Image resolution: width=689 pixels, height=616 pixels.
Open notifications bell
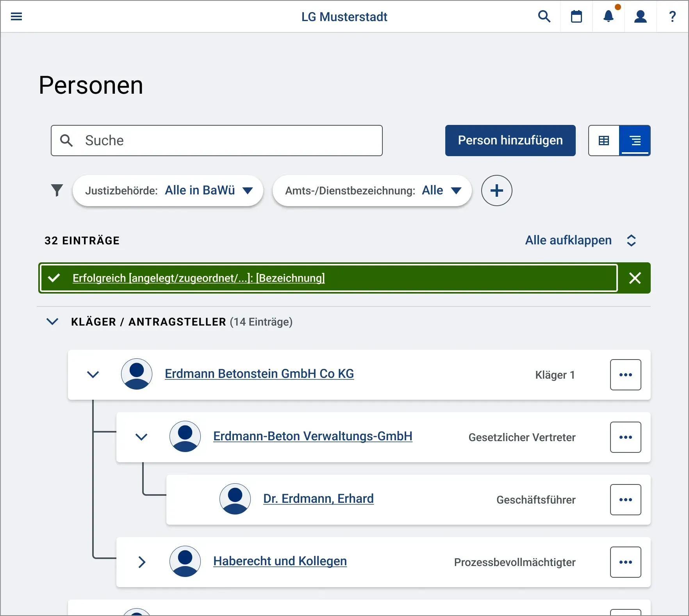(609, 16)
